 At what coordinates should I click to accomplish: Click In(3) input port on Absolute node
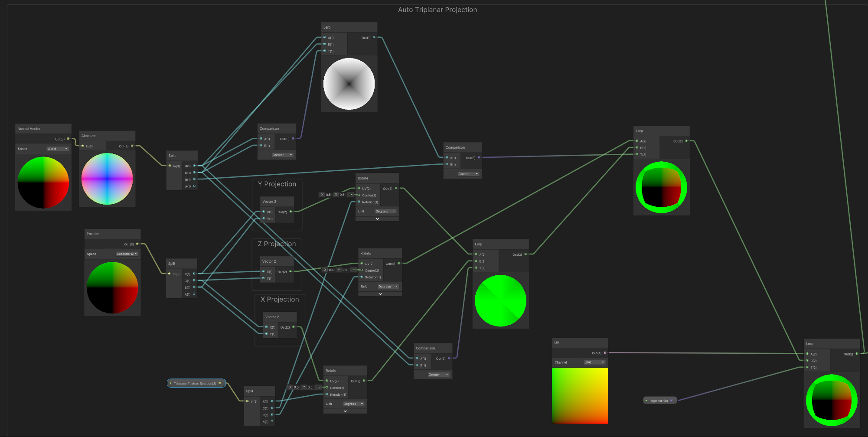(83, 146)
